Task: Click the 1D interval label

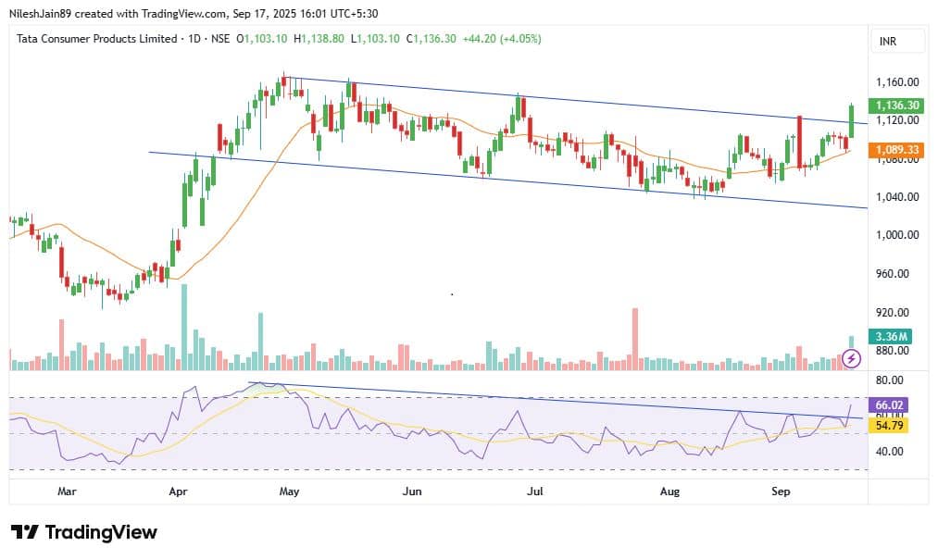Action: pyautogui.click(x=194, y=39)
